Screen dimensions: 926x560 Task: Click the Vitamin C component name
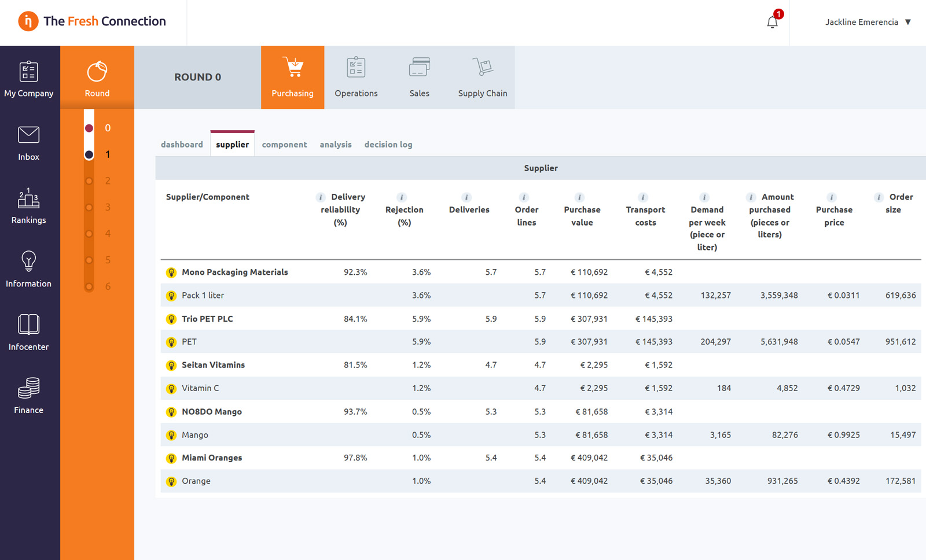coord(200,388)
